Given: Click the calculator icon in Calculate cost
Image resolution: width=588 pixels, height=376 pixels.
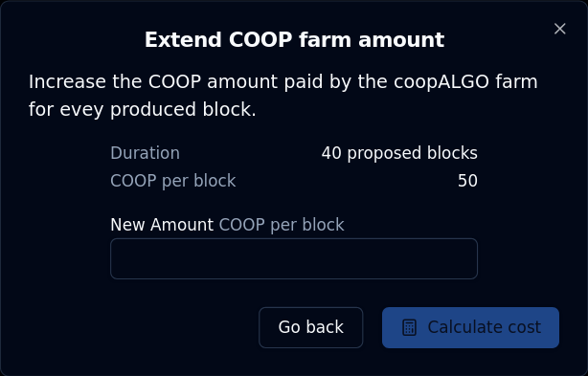Looking at the screenshot, I should (x=409, y=327).
